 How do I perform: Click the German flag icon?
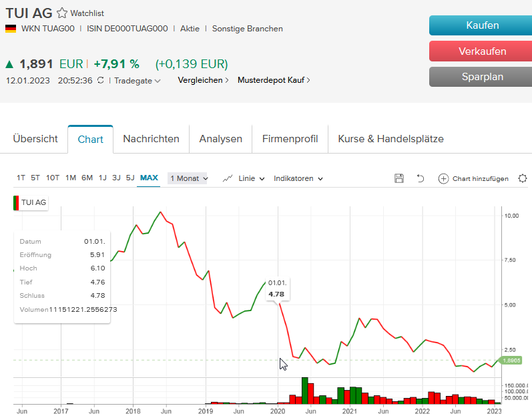[11, 29]
